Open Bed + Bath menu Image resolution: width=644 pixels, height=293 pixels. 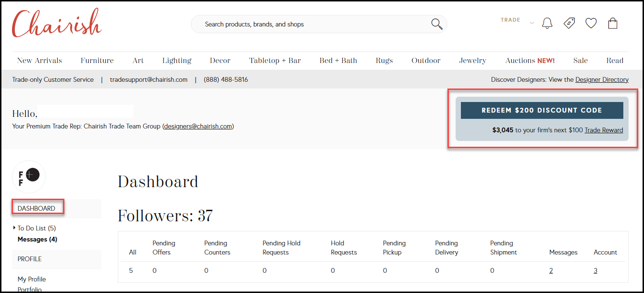click(x=338, y=61)
